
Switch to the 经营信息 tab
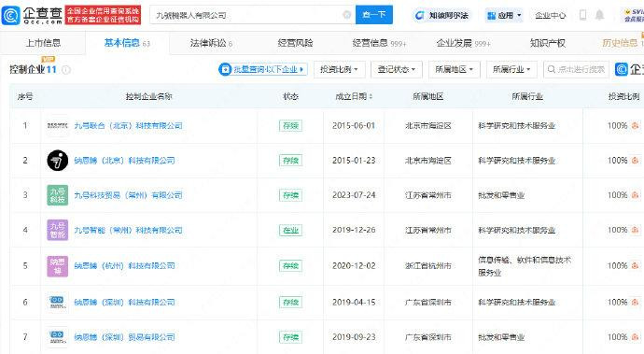pyautogui.click(x=379, y=43)
